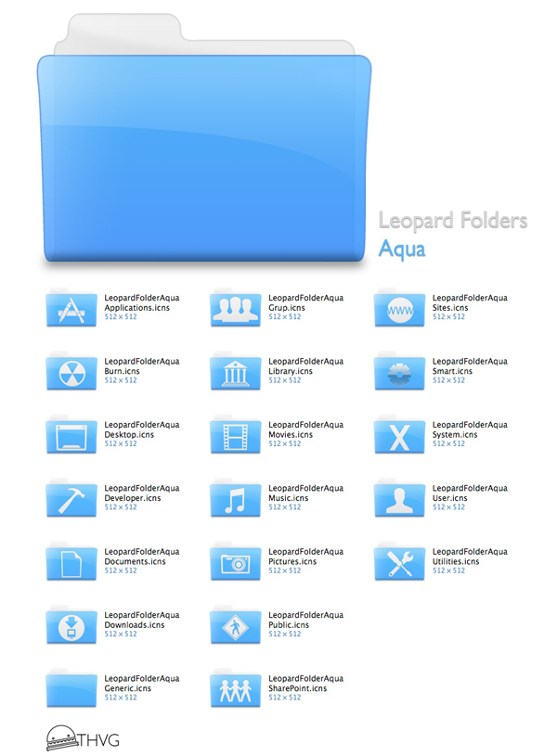
Task: Click the Public pedestrian folder icon
Action: tap(236, 625)
